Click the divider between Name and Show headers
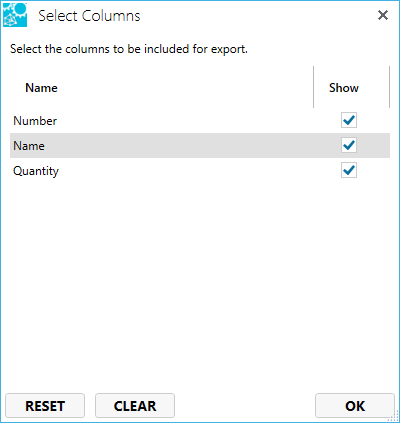The image size is (400, 423). pos(313,87)
